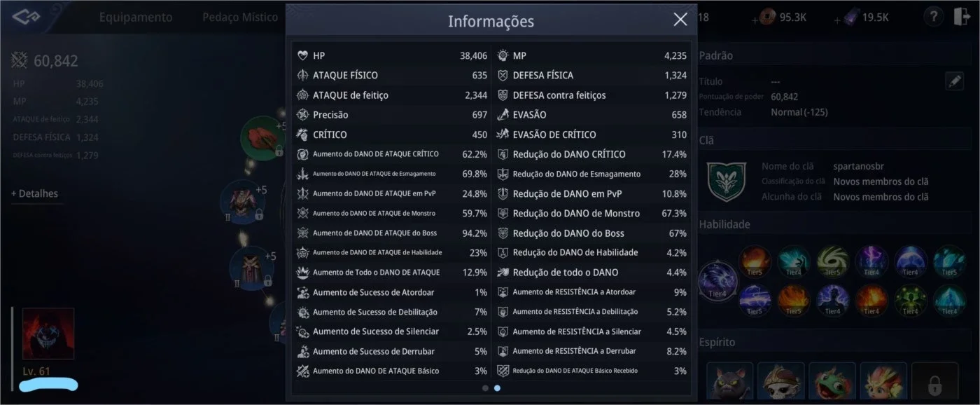
Task: Open the Equipamento tab
Action: [x=136, y=17]
